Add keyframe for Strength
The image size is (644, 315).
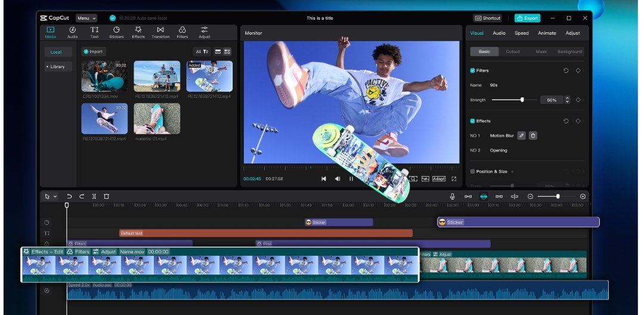pyautogui.click(x=578, y=100)
